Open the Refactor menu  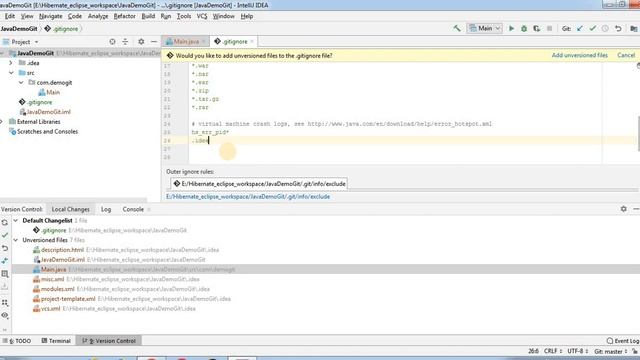pos(124,16)
